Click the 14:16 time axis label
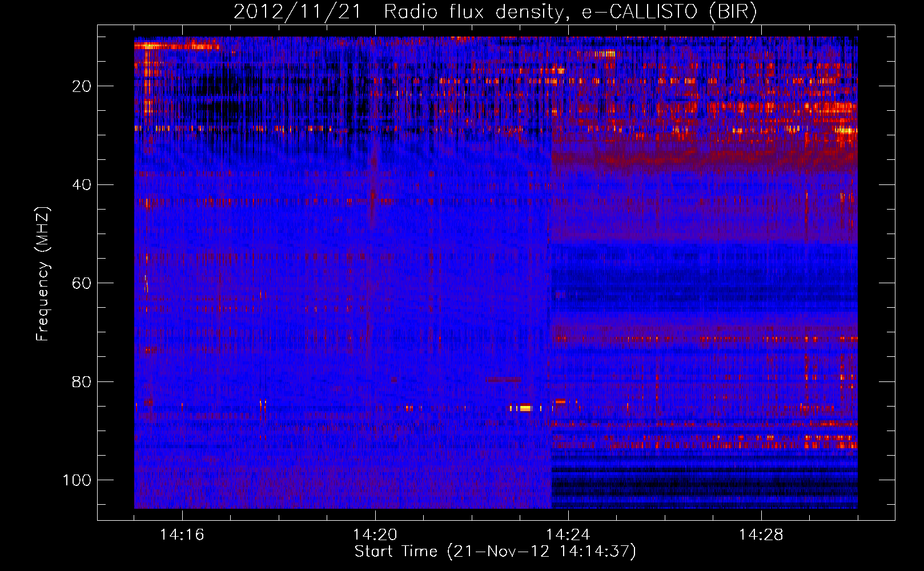924x571 pixels. point(182,535)
